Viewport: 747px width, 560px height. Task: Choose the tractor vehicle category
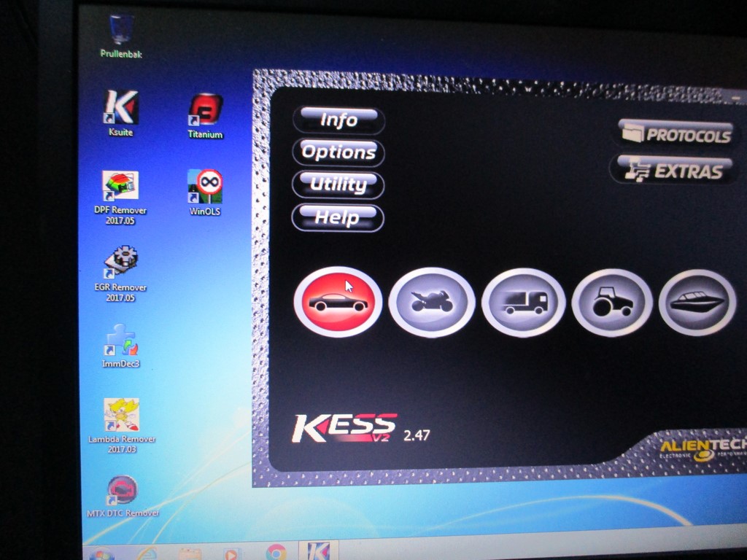pyautogui.click(x=611, y=302)
